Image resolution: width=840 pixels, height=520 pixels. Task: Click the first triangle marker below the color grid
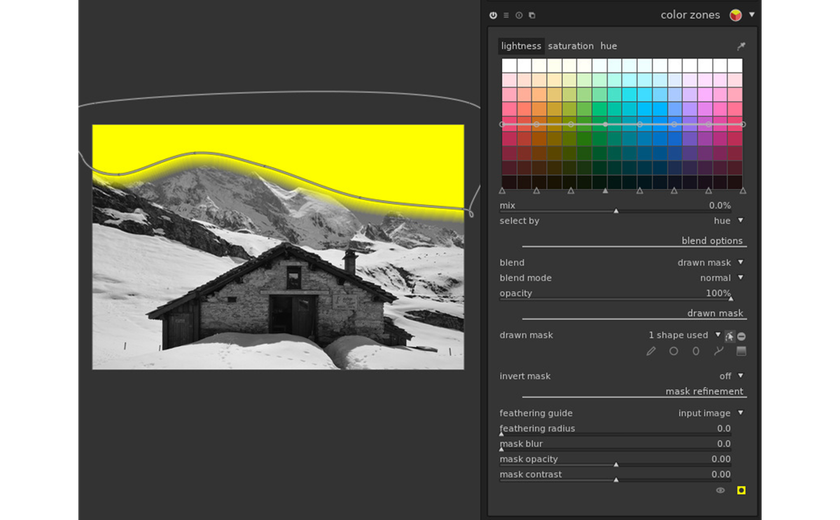[x=502, y=191]
